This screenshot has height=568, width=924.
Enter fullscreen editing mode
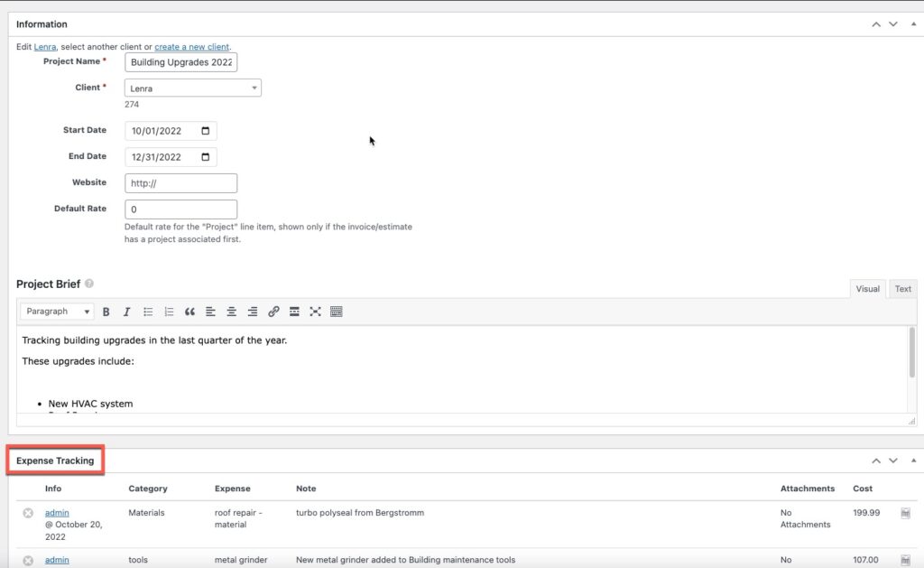pos(315,312)
